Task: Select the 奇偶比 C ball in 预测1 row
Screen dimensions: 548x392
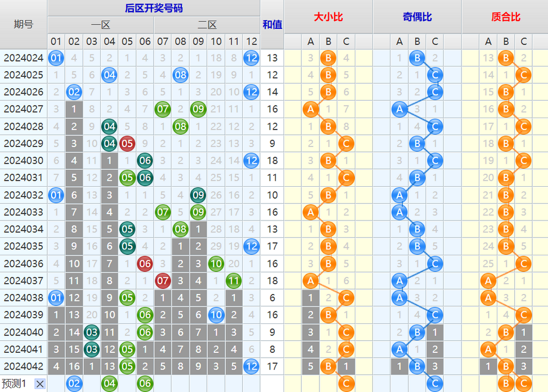Action: click(x=435, y=384)
